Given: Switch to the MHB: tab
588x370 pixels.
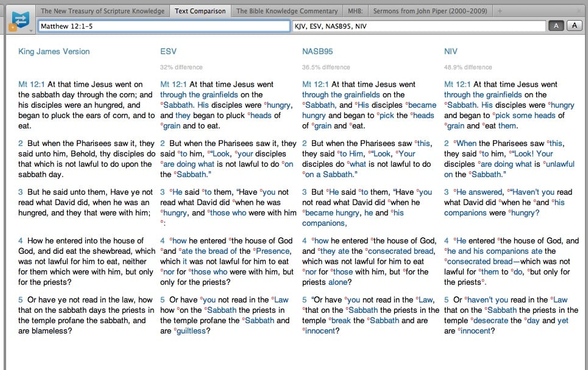Looking at the screenshot, I should pos(355,11).
